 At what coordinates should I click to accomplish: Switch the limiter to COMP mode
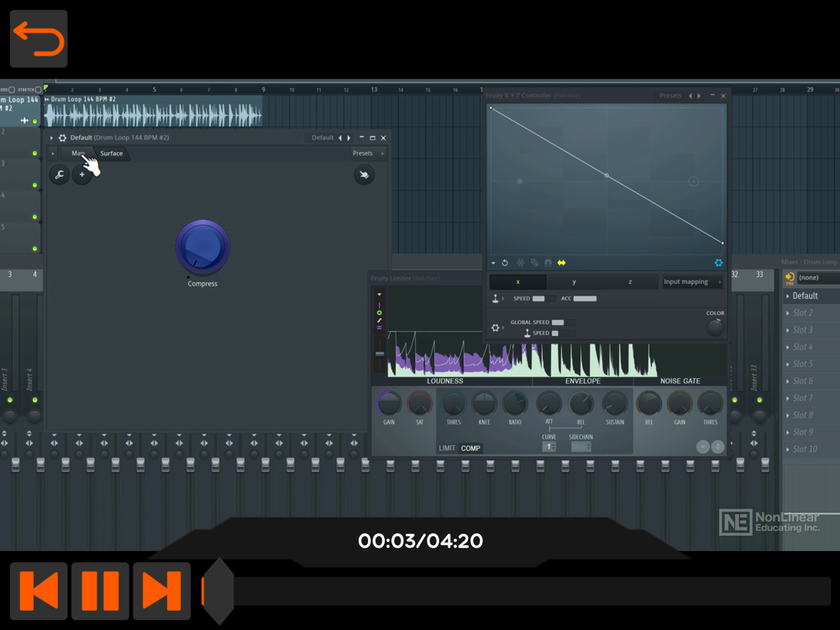tap(470, 448)
